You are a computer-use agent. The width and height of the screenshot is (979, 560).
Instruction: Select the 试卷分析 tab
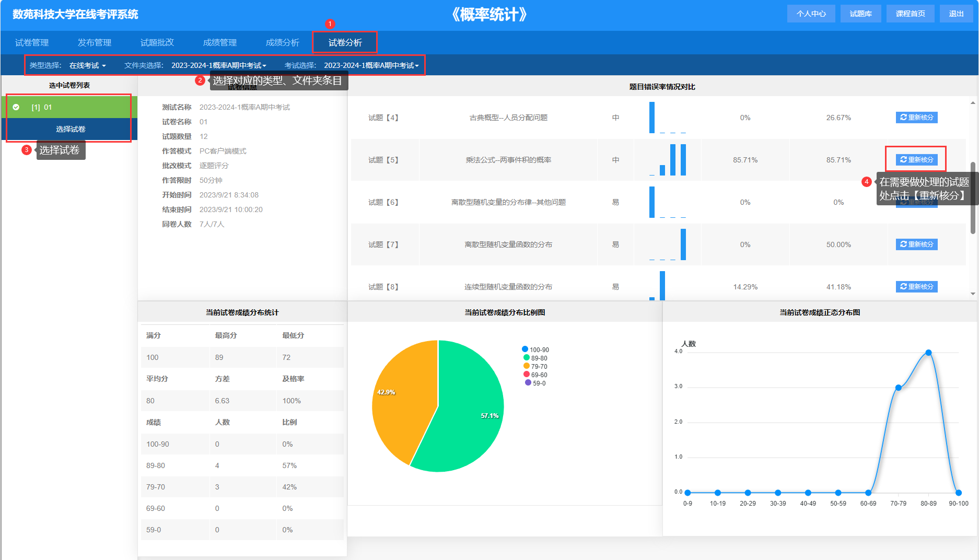(x=345, y=43)
